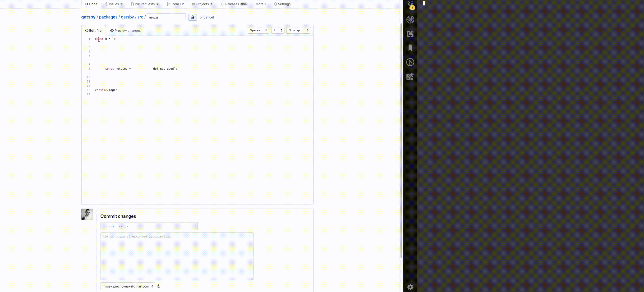The height and width of the screenshot is (292, 644).
Task: Click the debug (crossed-out bug) sidebar icon
Action: coord(410,19)
